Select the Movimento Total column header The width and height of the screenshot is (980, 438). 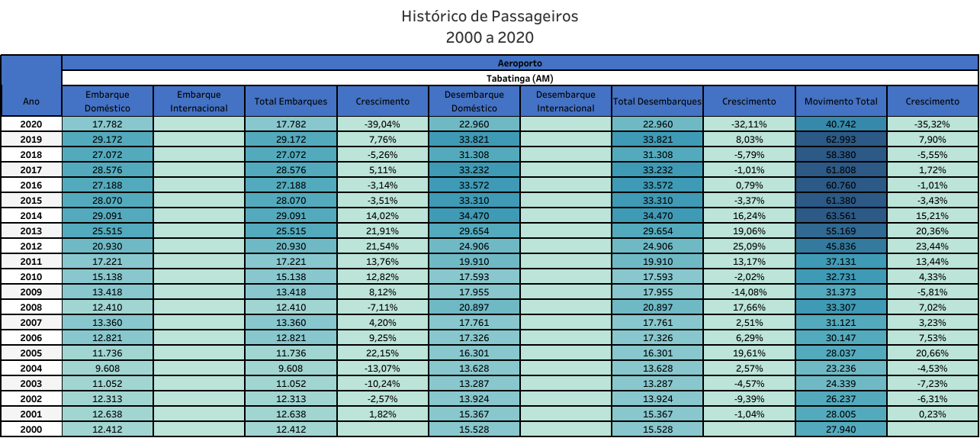pyautogui.click(x=840, y=101)
